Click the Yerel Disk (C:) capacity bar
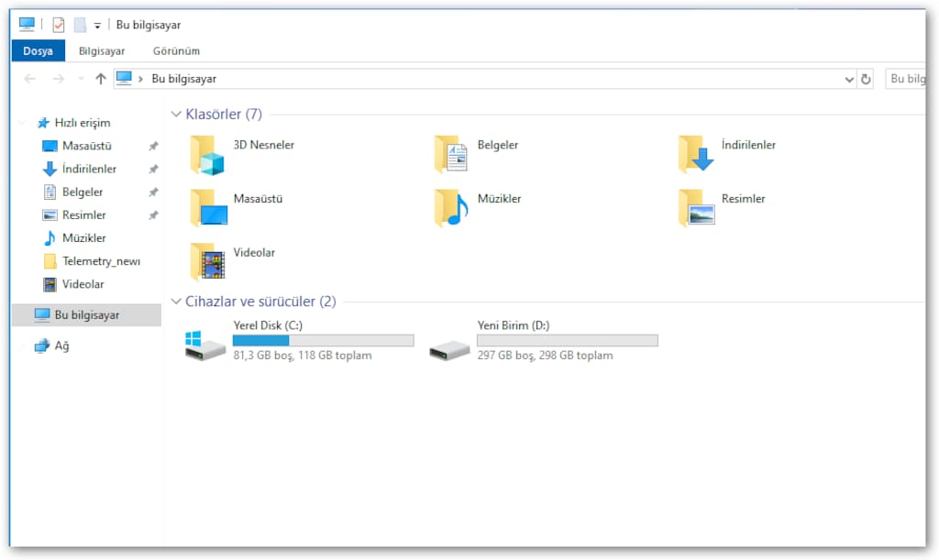The width and height of the screenshot is (939, 560). coord(324,340)
